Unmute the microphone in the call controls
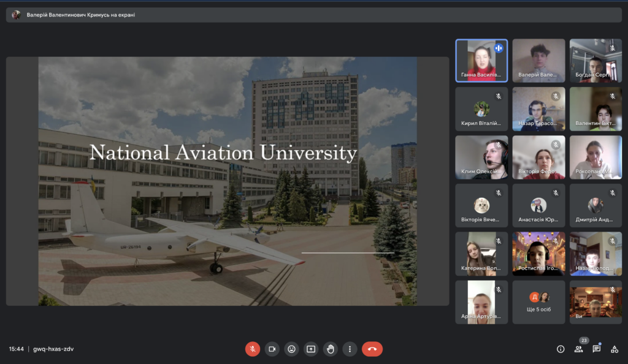This screenshot has height=364, width=628. pyautogui.click(x=252, y=349)
